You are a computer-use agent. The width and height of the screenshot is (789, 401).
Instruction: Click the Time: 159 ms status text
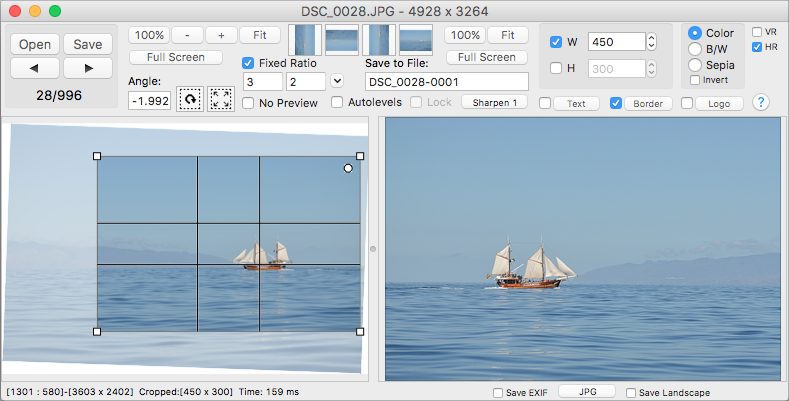[269, 391]
